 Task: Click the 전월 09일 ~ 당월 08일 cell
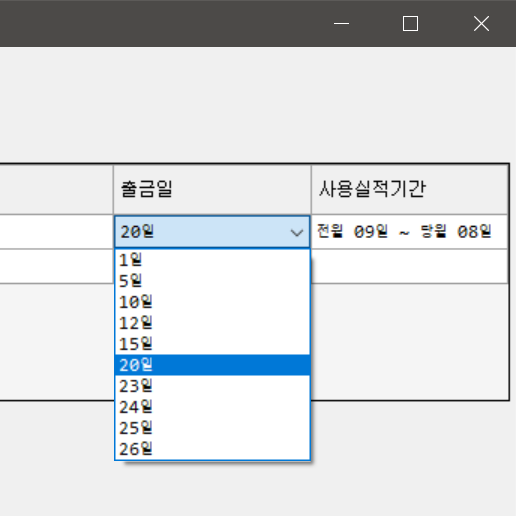410,232
